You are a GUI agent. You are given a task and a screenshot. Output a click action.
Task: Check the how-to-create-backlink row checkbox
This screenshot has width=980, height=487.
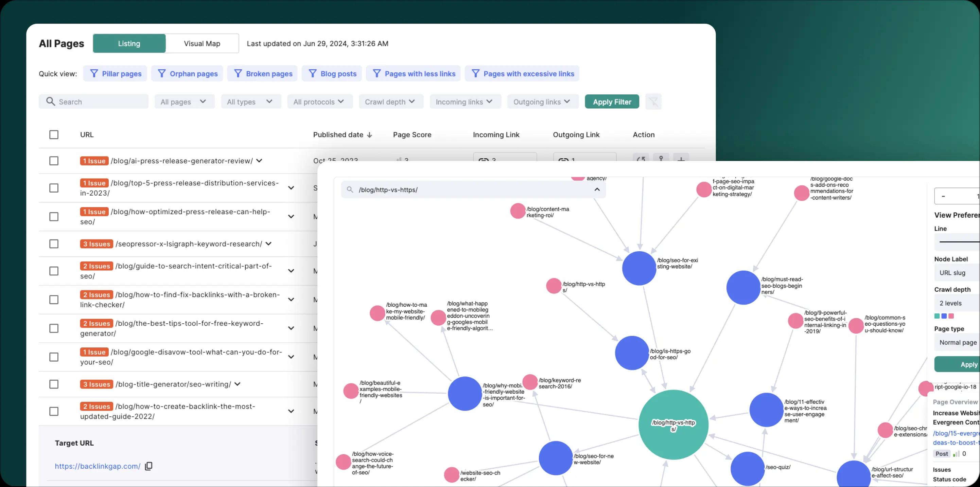[54, 411]
